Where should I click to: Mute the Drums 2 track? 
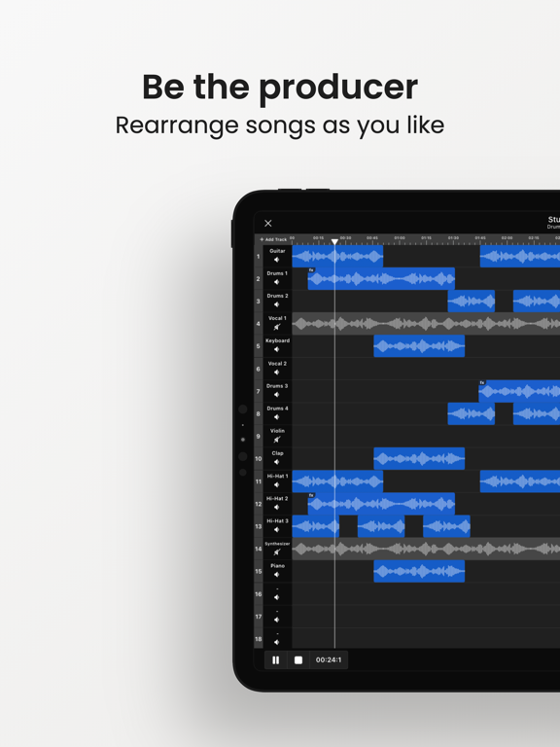[x=277, y=304]
